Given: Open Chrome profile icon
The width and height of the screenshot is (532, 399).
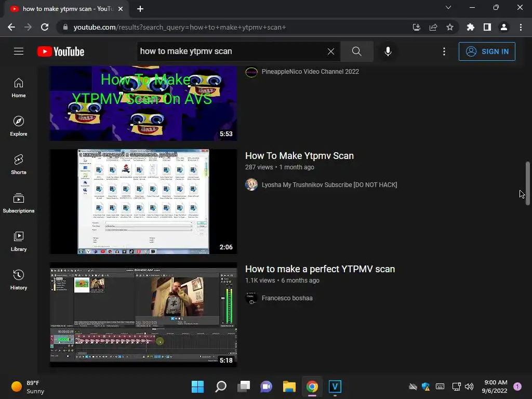Looking at the screenshot, I should coord(503,27).
